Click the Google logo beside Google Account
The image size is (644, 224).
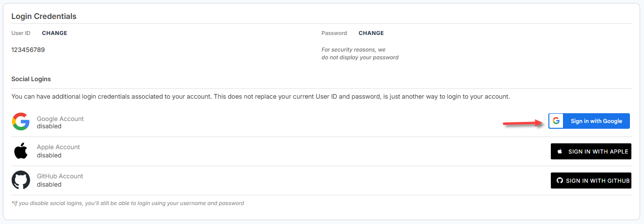[x=21, y=122]
